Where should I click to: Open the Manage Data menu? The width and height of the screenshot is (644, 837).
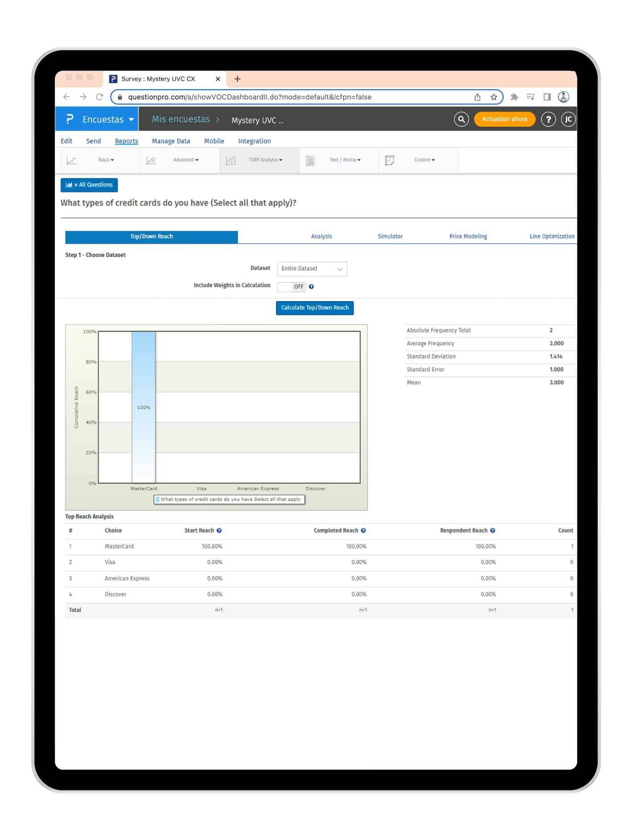point(171,141)
